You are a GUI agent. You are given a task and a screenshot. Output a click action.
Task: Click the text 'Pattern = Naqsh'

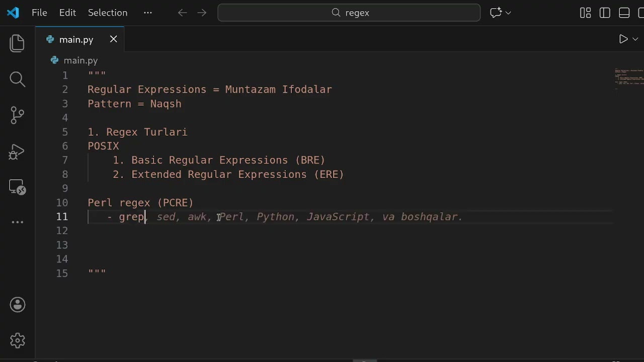(134, 104)
